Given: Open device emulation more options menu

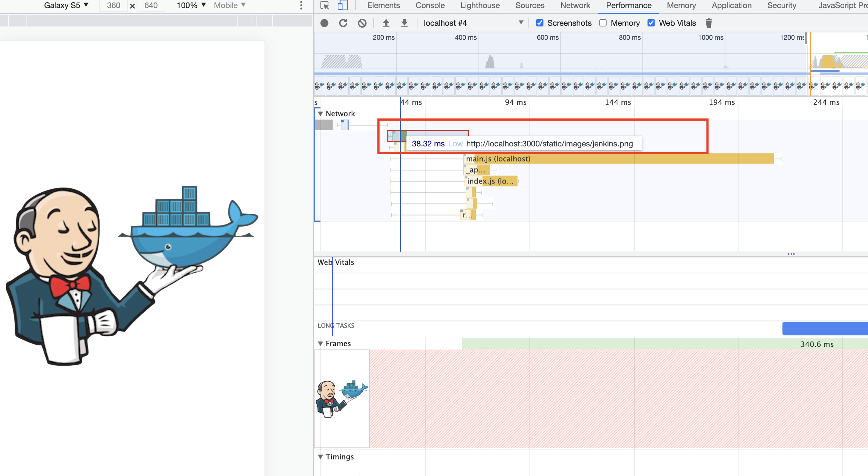Looking at the screenshot, I should 301,6.
